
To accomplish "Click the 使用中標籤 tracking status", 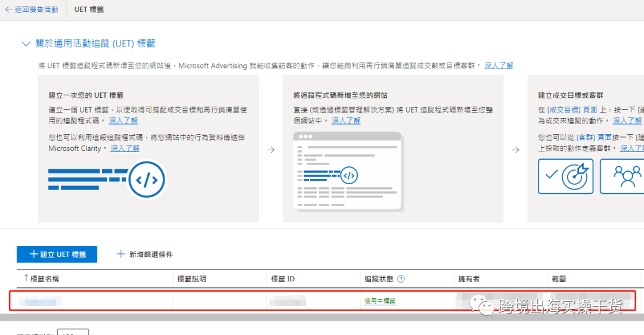I will tap(380, 301).
